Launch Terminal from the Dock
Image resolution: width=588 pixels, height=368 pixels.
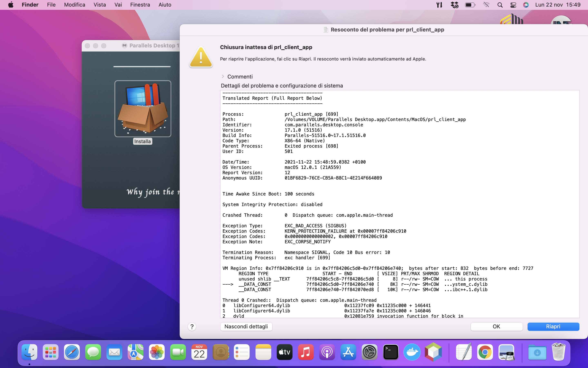[391, 352]
